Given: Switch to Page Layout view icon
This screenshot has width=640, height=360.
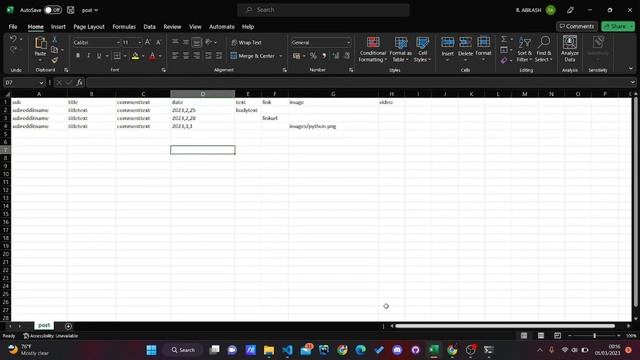Looking at the screenshot, I should point(541,336).
